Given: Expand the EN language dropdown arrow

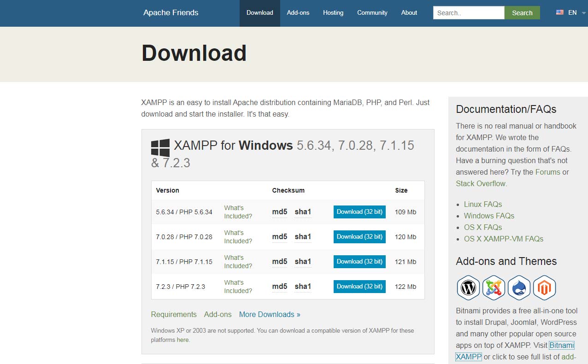Looking at the screenshot, I should [584, 13].
